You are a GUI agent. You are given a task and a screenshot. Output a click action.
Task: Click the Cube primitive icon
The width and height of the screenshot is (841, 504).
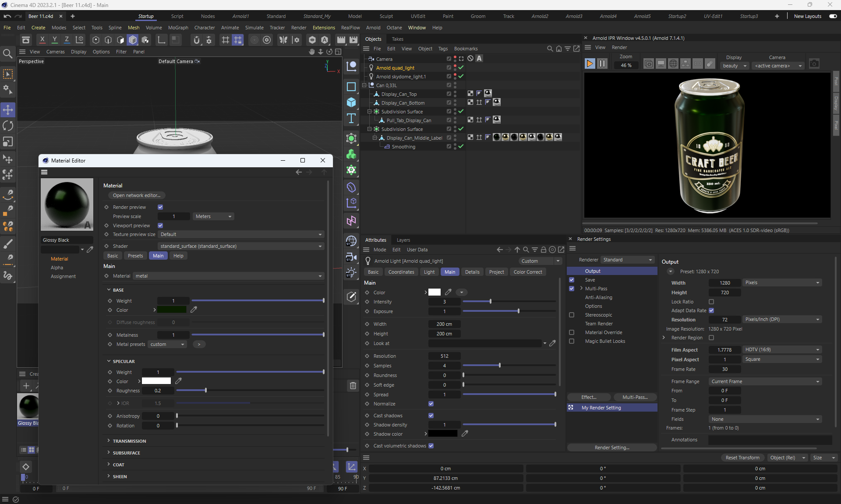351,102
